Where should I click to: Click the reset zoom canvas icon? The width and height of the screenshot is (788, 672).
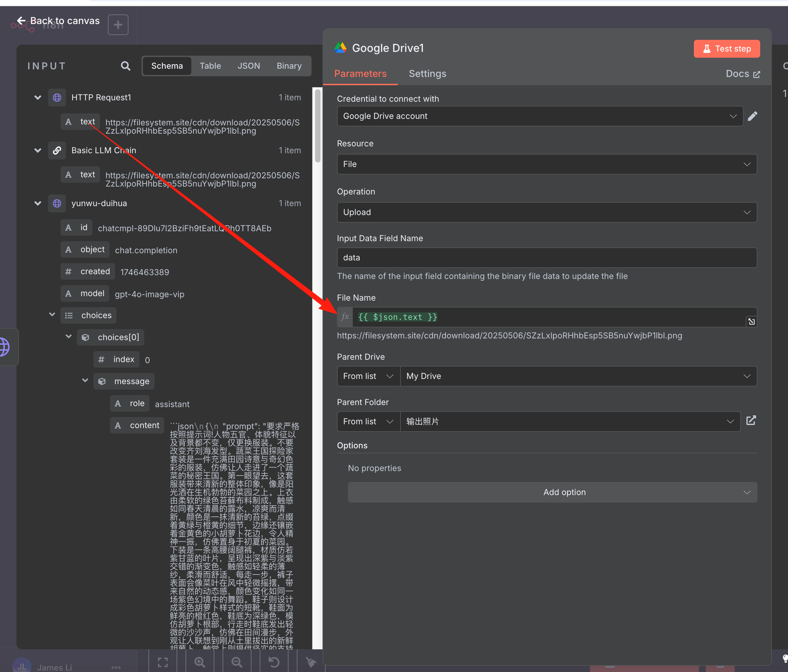[274, 662]
